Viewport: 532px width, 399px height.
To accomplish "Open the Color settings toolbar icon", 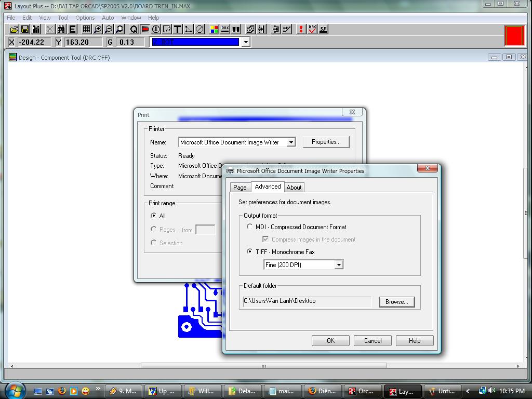I will [214, 29].
